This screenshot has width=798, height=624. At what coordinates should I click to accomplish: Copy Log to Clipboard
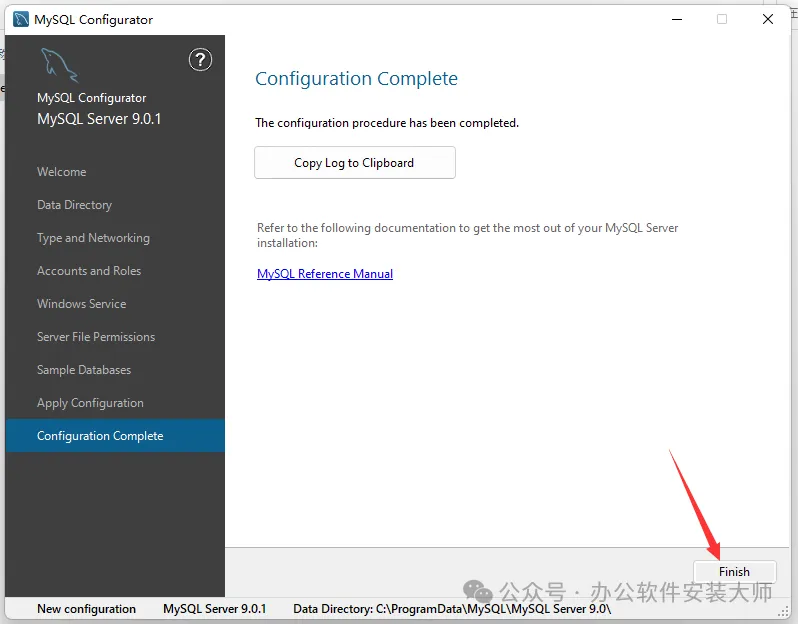click(355, 163)
